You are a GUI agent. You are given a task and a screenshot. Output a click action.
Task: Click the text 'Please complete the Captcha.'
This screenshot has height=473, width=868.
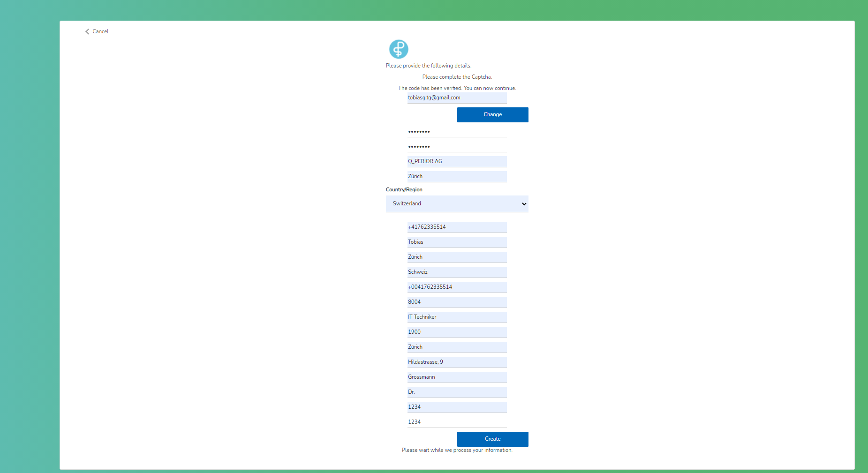[x=457, y=77]
